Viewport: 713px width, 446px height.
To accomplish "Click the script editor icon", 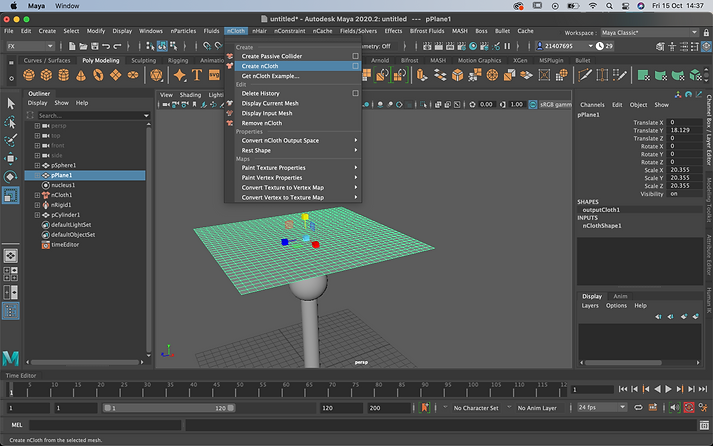I will [704, 425].
